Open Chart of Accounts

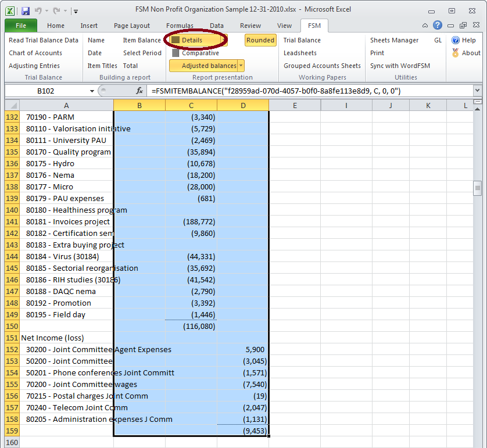coord(35,53)
